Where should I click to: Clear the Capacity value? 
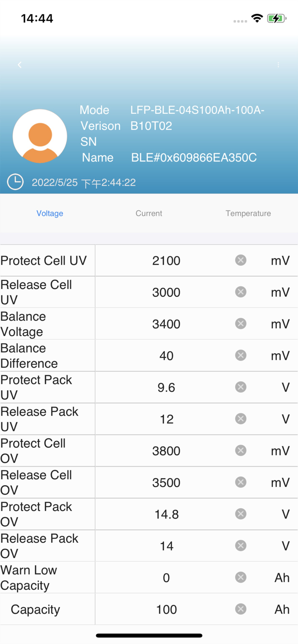tap(240, 609)
